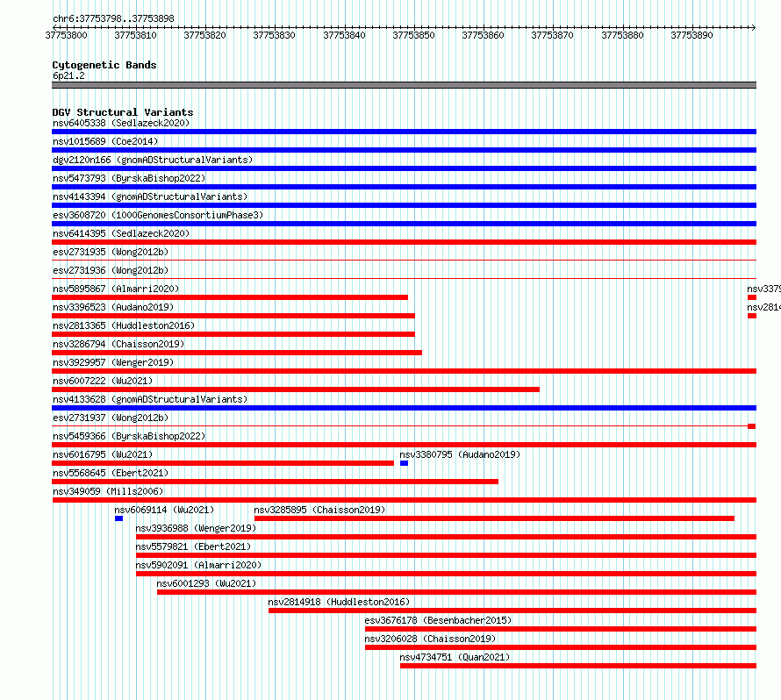Open nsv3936988 (Wenger2019) label
Viewport: 781px width, 700px height.
coord(196,528)
